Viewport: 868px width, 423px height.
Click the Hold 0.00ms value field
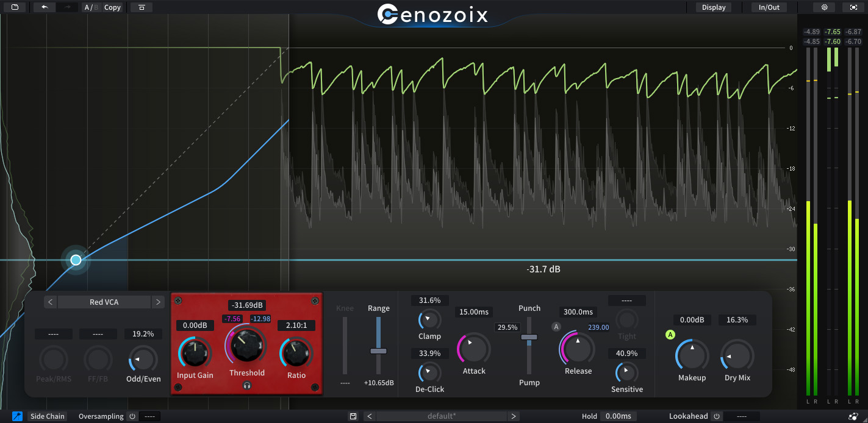pos(618,416)
